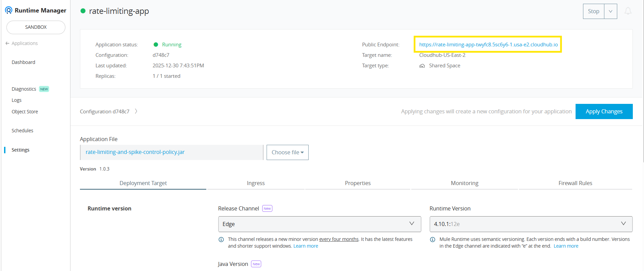The height and width of the screenshot is (271, 644).
Task: Click the back arrow beside Applications
Action: [7, 43]
